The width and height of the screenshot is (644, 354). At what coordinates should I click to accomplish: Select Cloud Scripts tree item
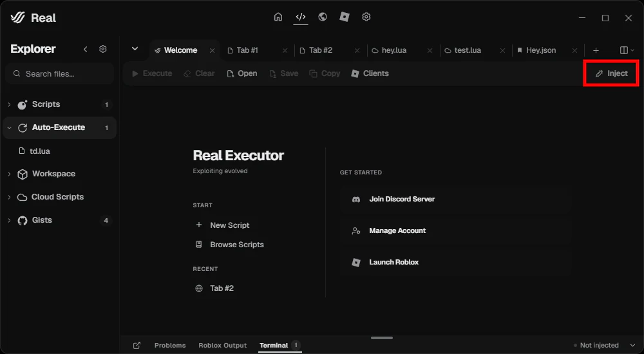click(59, 197)
